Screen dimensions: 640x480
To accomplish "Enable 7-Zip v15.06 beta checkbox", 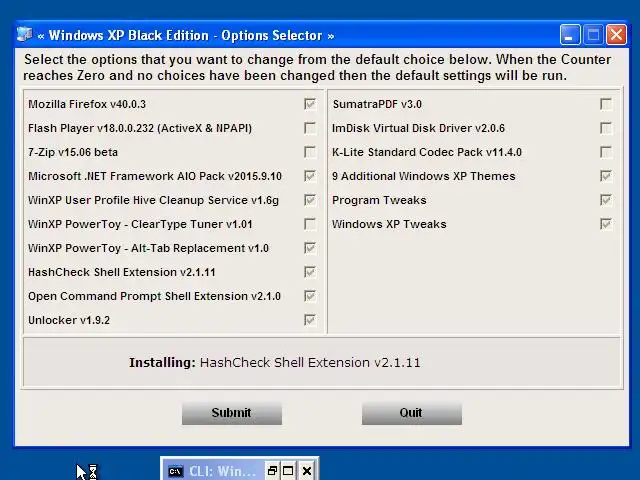I will 310,152.
